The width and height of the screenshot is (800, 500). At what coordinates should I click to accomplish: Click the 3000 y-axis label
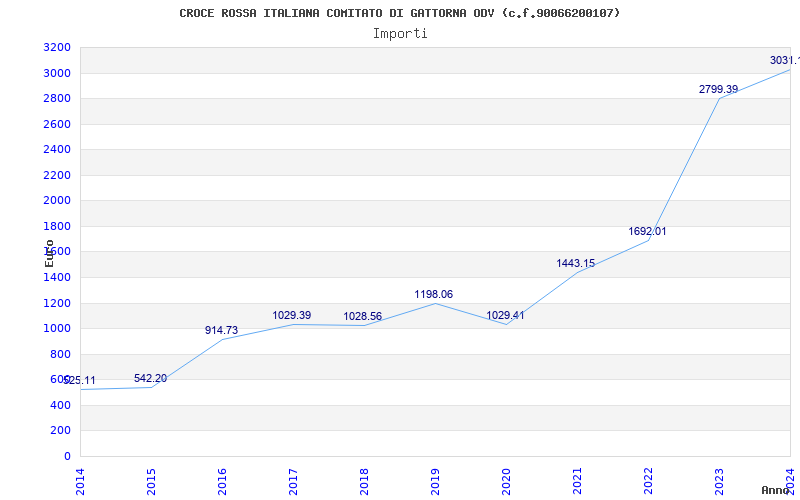57,73
